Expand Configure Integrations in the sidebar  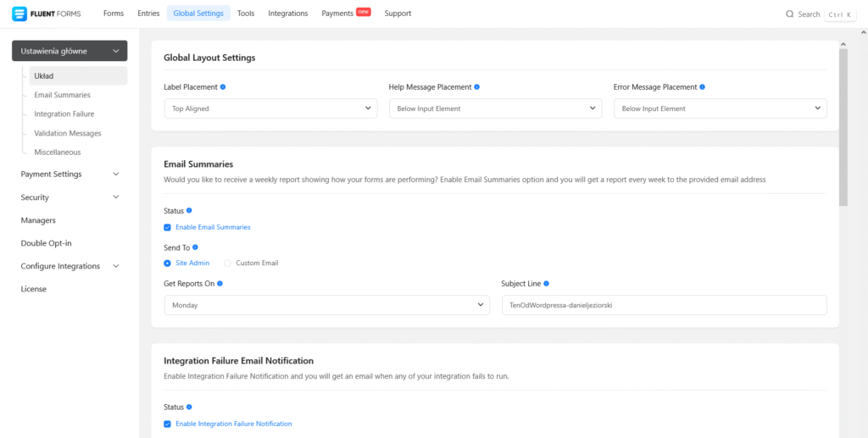pos(70,266)
